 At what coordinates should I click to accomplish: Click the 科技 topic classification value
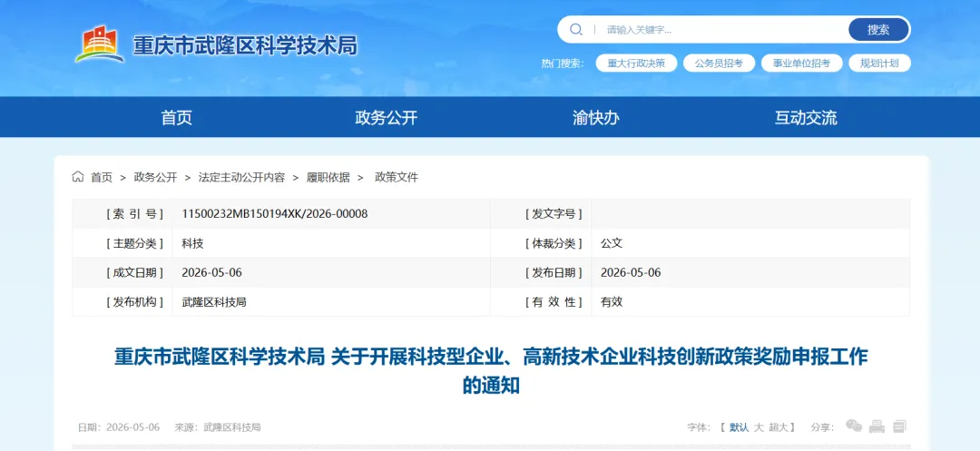[192, 243]
